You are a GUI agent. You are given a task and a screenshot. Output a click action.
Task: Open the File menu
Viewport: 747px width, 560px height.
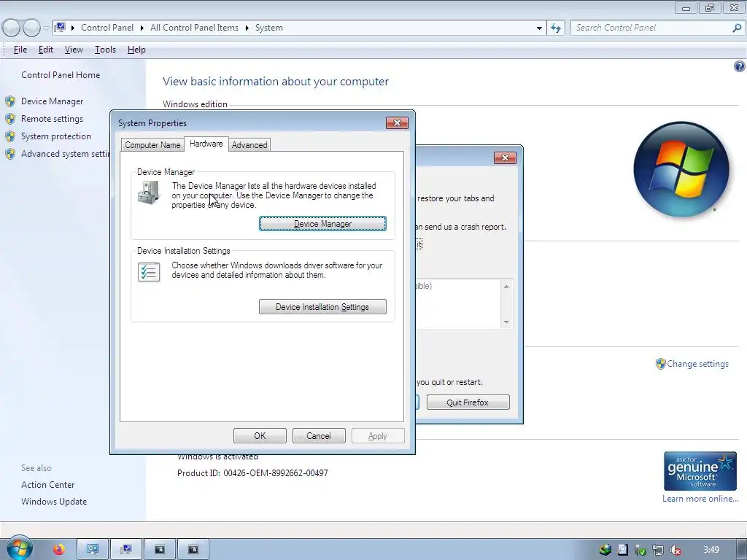20,50
